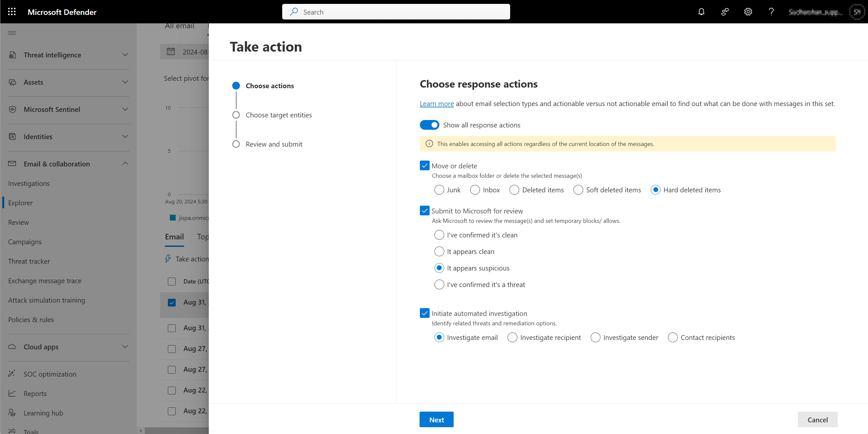
Task: Switch to the Email tab
Action: click(175, 237)
